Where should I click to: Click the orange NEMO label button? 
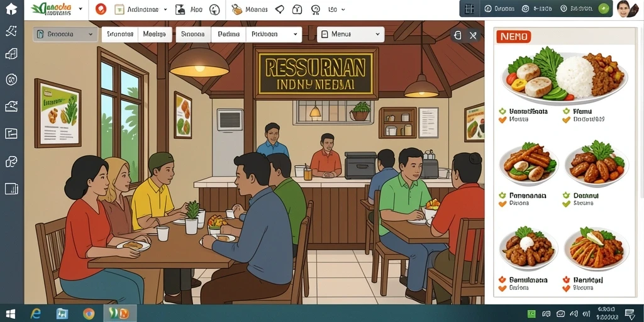tap(513, 37)
